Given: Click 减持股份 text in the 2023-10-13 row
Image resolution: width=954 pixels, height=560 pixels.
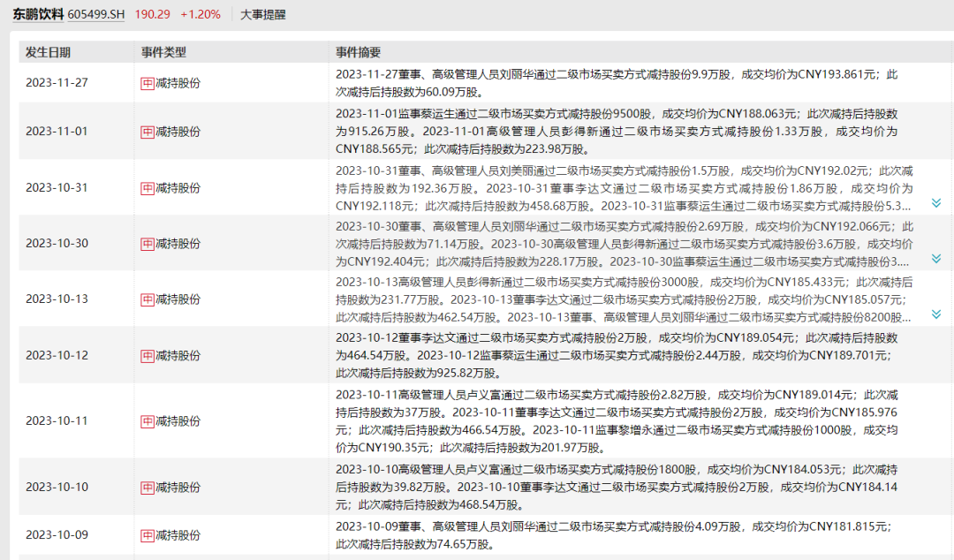Looking at the screenshot, I should click(x=178, y=299).
